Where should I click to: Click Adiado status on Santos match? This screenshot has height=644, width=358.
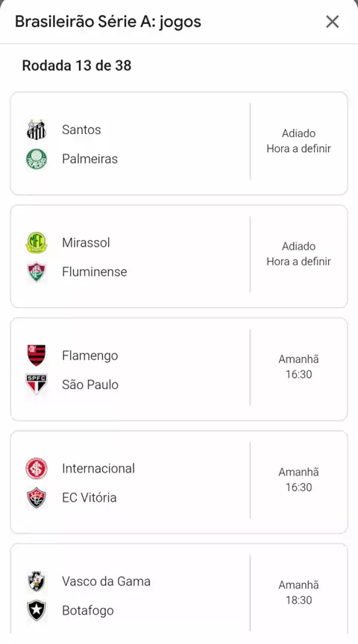tap(299, 133)
